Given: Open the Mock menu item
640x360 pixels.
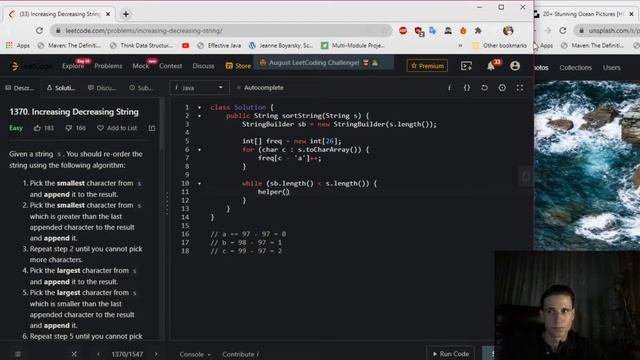Looking at the screenshot, I should pyautogui.click(x=141, y=66).
